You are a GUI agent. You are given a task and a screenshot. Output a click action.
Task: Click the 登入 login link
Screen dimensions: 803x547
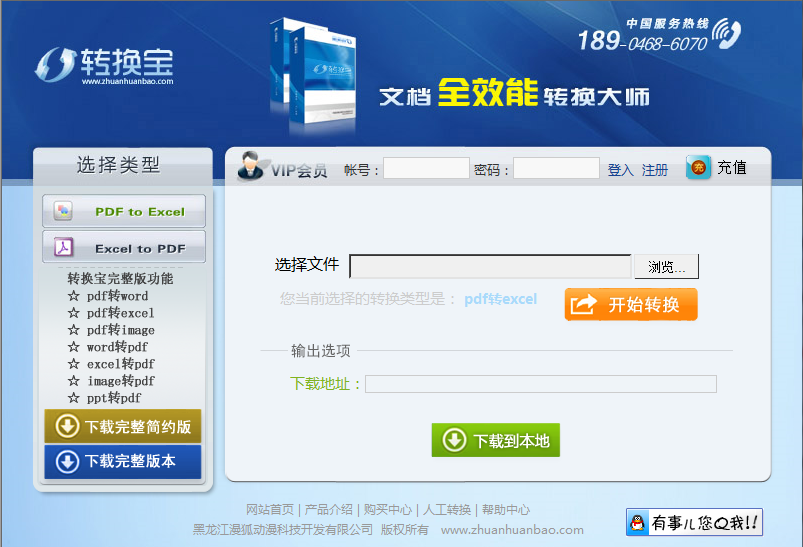click(x=621, y=170)
